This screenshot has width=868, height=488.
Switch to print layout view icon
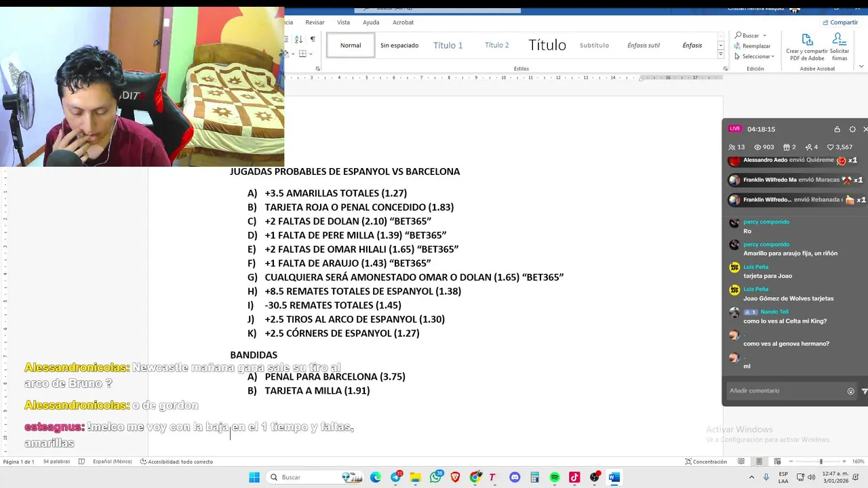point(759,462)
